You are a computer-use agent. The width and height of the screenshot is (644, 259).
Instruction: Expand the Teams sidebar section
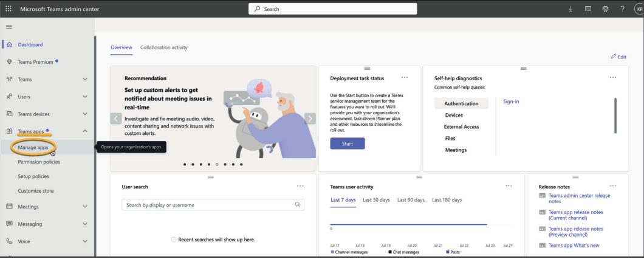pyautogui.click(x=85, y=80)
